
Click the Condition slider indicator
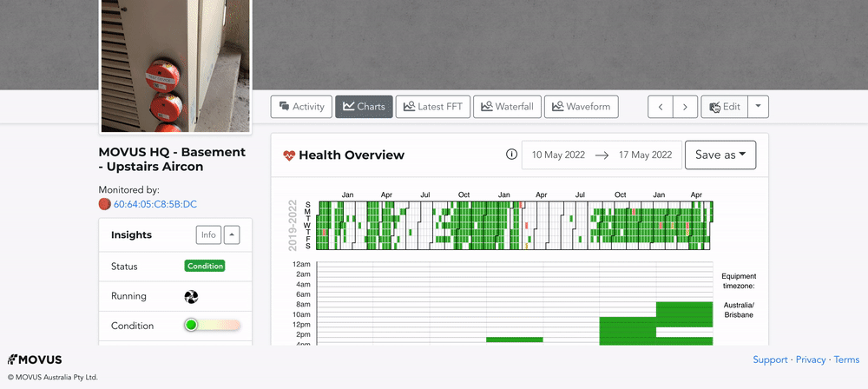tap(191, 326)
